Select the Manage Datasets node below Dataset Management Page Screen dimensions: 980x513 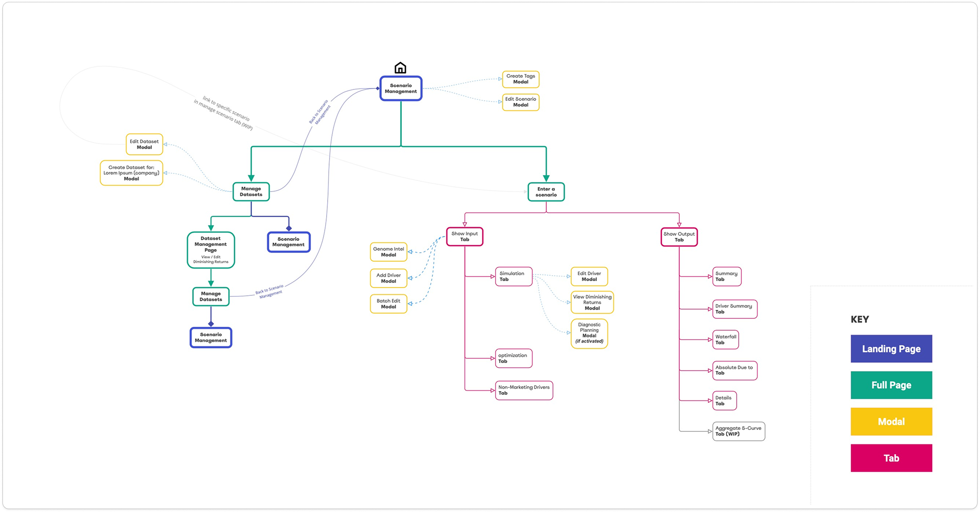[x=211, y=297]
